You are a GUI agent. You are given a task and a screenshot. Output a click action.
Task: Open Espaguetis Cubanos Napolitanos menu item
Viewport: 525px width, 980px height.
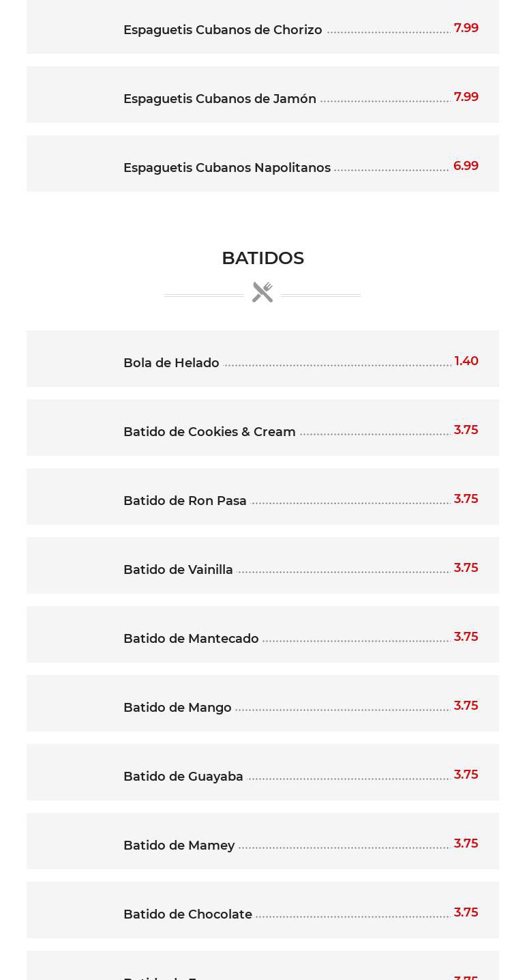(x=226, y=168)
